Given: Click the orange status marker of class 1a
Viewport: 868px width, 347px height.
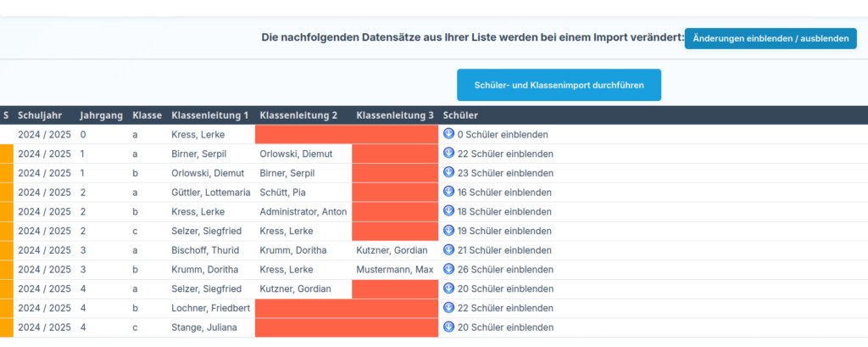Looking at the screenshot, I should 6,154.
